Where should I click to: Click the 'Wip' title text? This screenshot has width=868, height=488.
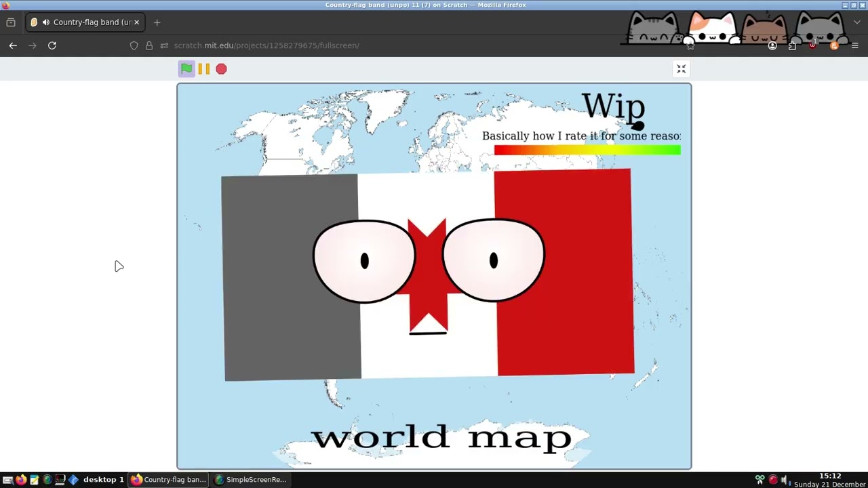point(613,107)
